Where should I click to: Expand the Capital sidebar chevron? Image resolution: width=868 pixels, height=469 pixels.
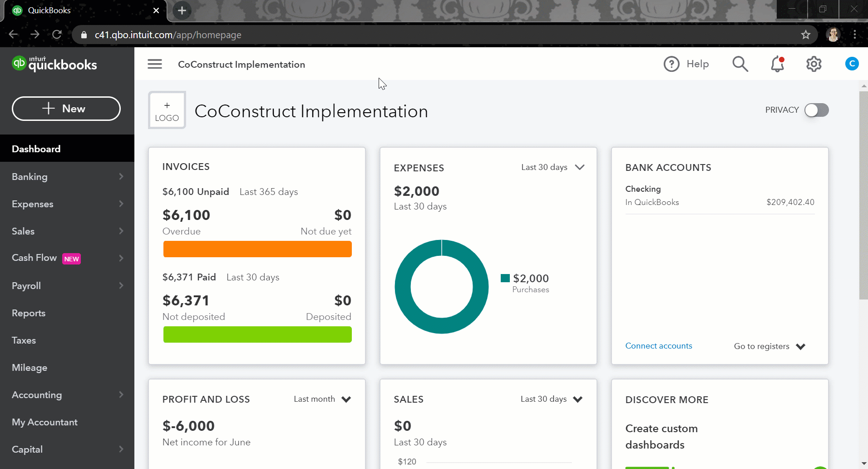121,449
